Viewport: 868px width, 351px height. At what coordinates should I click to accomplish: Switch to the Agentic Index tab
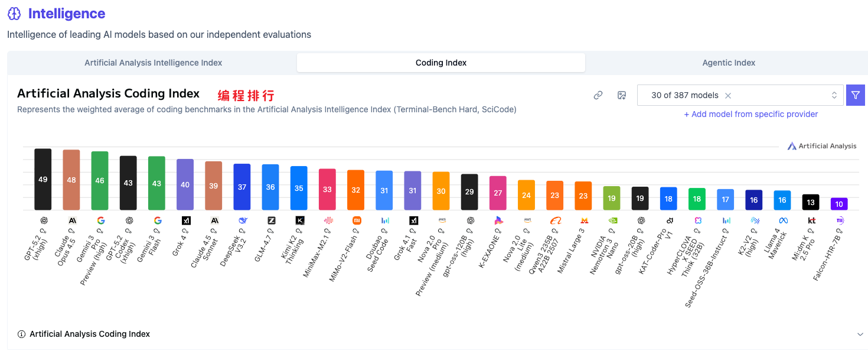pyautogui.click(x=729, y=63)
